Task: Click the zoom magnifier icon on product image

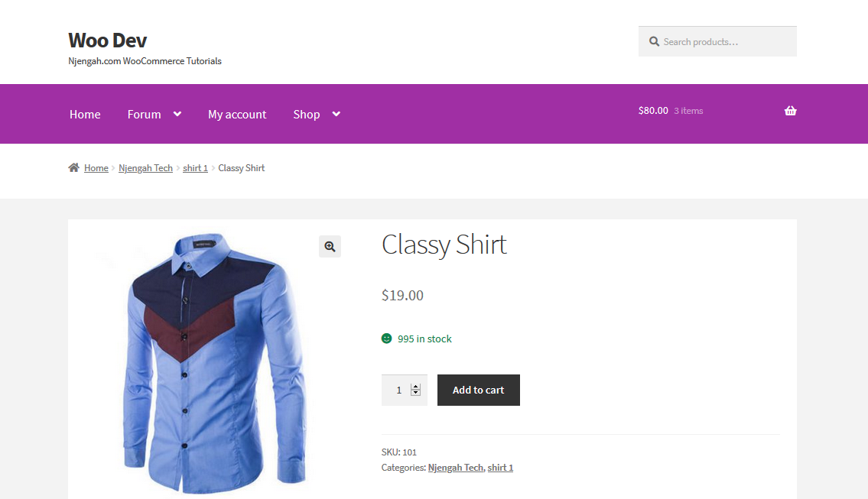Action: (x=330, y=246)
